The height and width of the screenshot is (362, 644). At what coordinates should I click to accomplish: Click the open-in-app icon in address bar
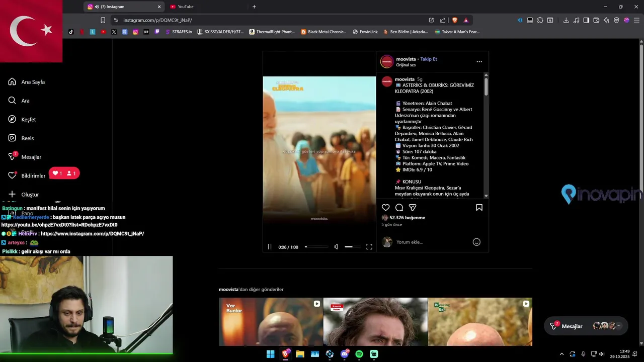coord(431,20)
